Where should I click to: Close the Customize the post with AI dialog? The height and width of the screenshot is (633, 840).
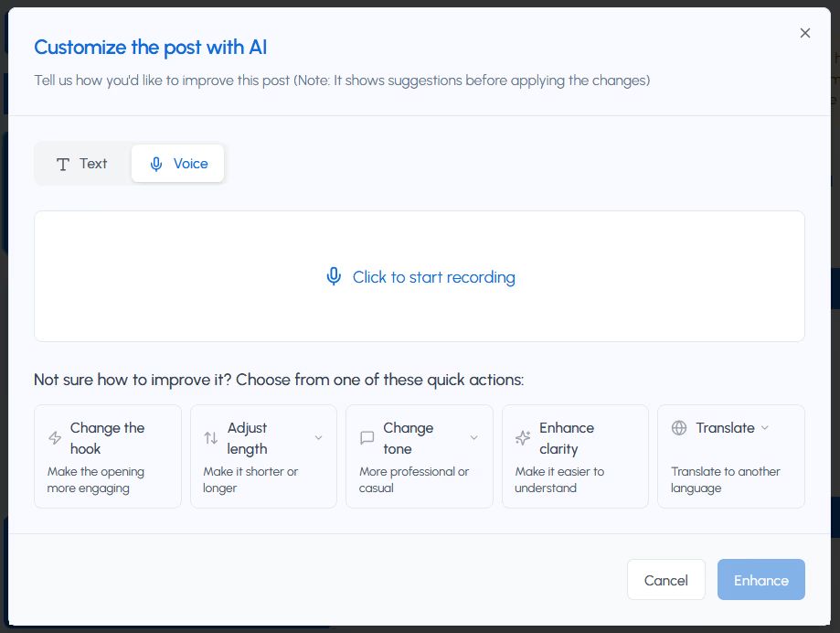(805, 33)
